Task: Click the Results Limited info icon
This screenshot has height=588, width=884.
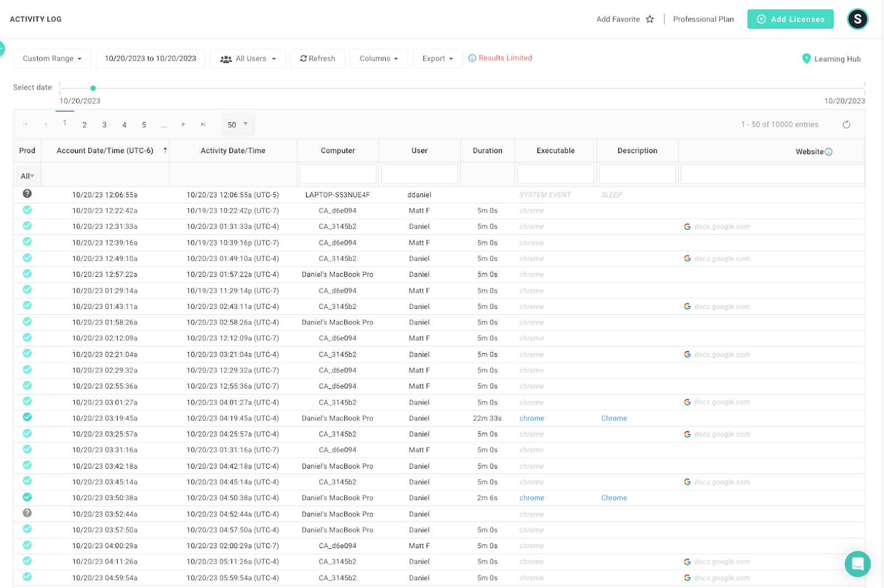Action: 472,58
